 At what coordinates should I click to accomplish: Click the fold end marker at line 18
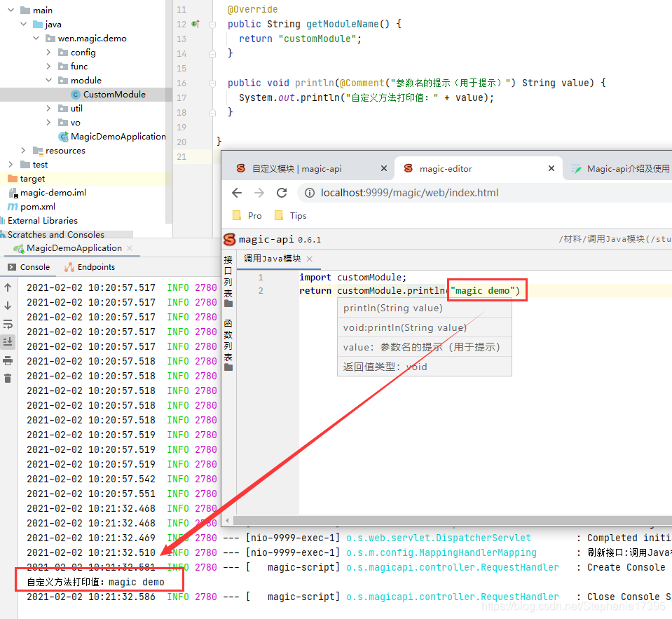click(x=212, y=113)
